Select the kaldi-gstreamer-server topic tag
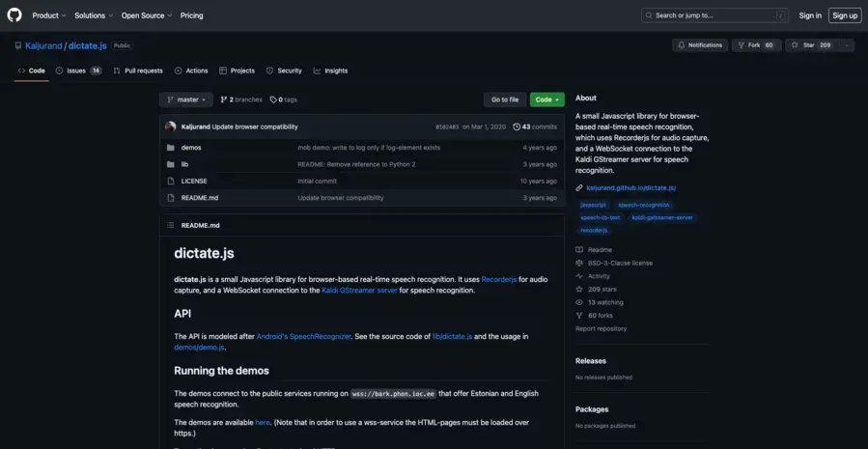This screenshot has width=868, height=449. point(662,217)
